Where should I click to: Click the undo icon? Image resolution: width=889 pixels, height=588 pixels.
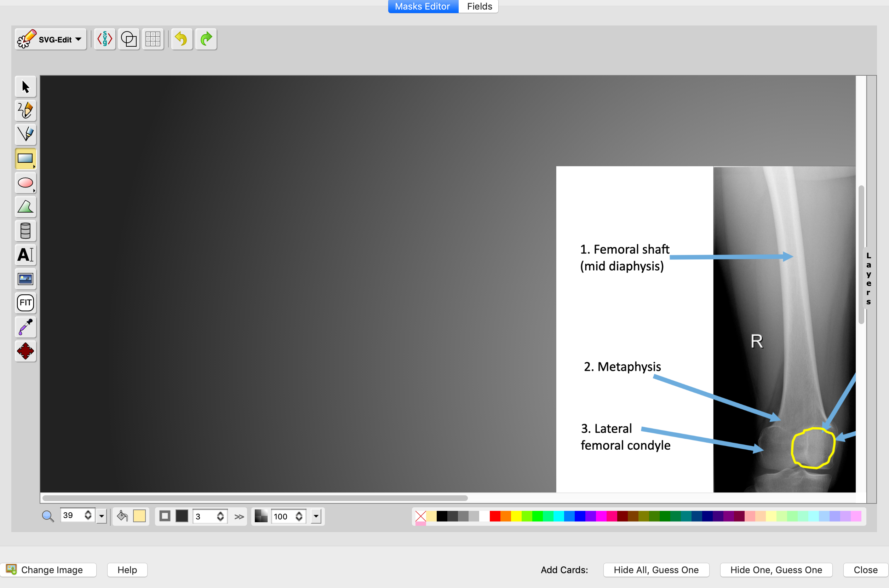tap(181, 39)
